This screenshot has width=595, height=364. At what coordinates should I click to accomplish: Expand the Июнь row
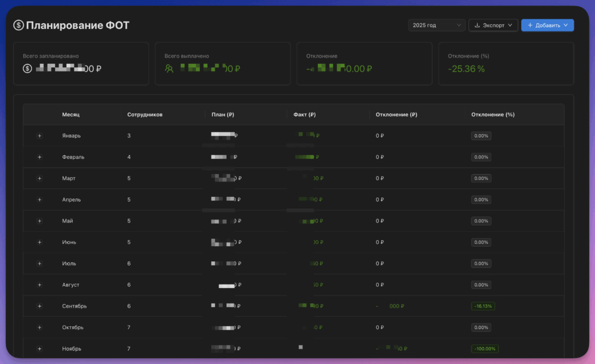40,242
